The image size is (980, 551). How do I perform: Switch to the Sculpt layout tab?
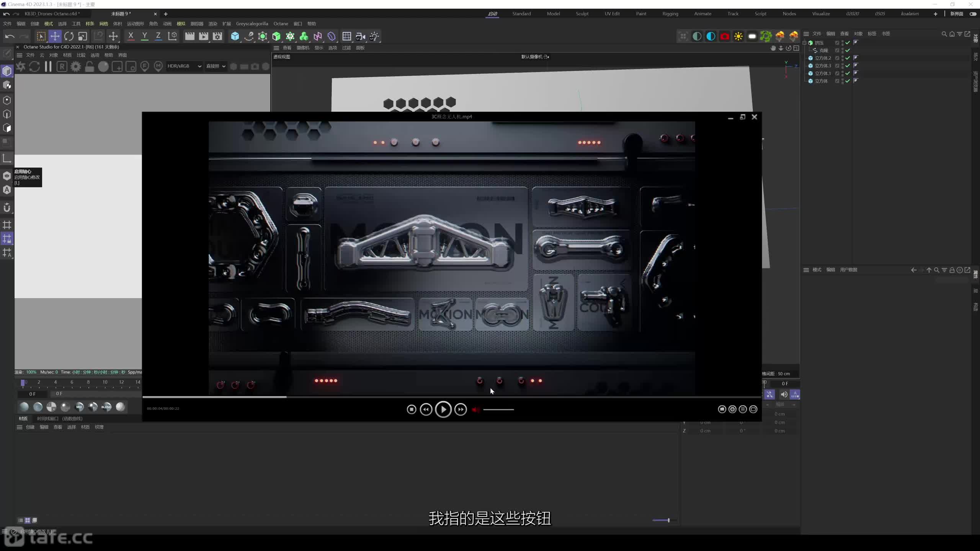(x=582, y=14)
